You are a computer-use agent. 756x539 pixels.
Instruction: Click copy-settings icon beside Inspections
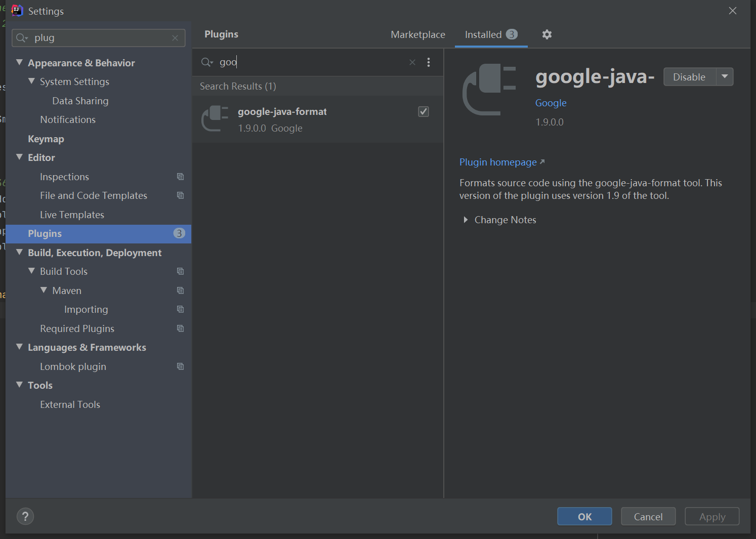point(181,176)
